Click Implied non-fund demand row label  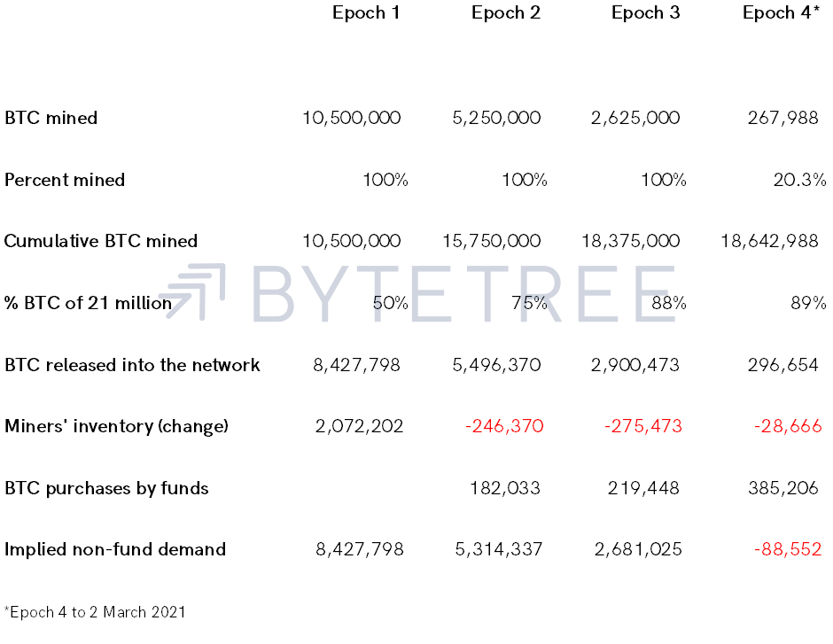pyautogui.click(x=115, y=549)
